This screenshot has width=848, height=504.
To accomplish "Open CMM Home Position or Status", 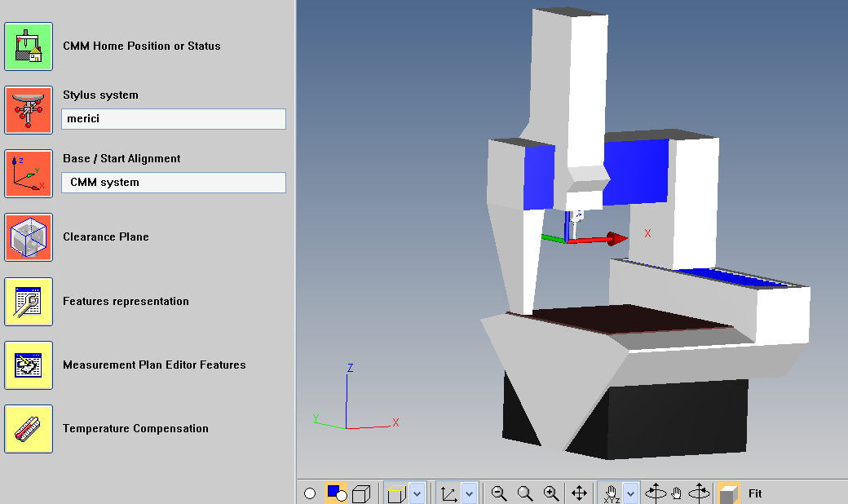I will [x=29, y=46].
